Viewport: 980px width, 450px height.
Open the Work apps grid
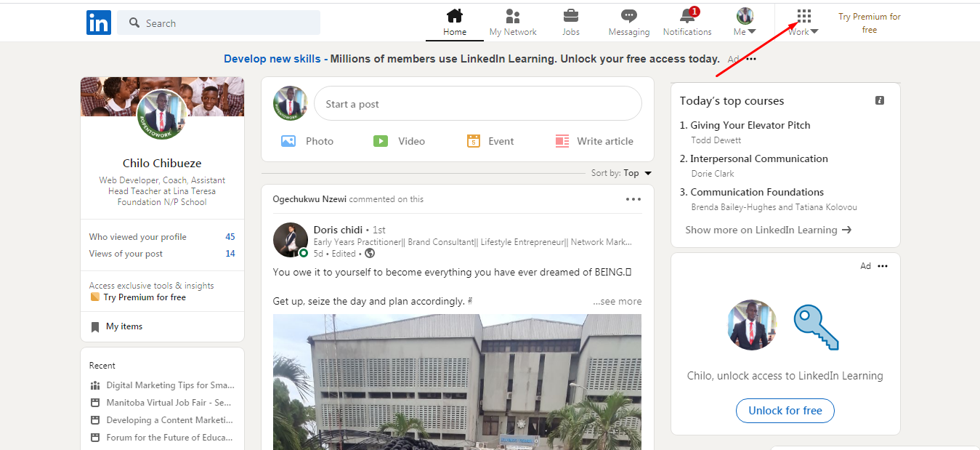803,23
